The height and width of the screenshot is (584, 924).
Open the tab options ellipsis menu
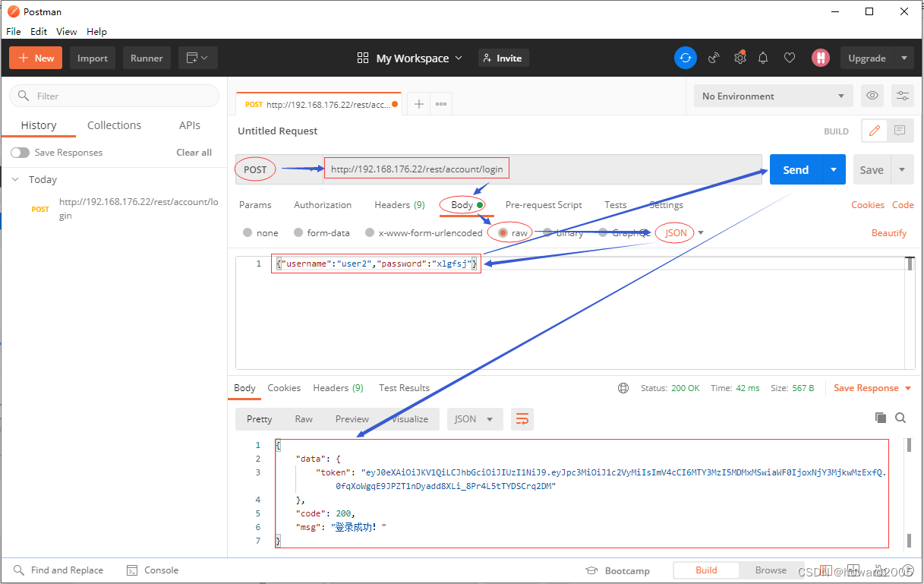(x=441, y=104)
